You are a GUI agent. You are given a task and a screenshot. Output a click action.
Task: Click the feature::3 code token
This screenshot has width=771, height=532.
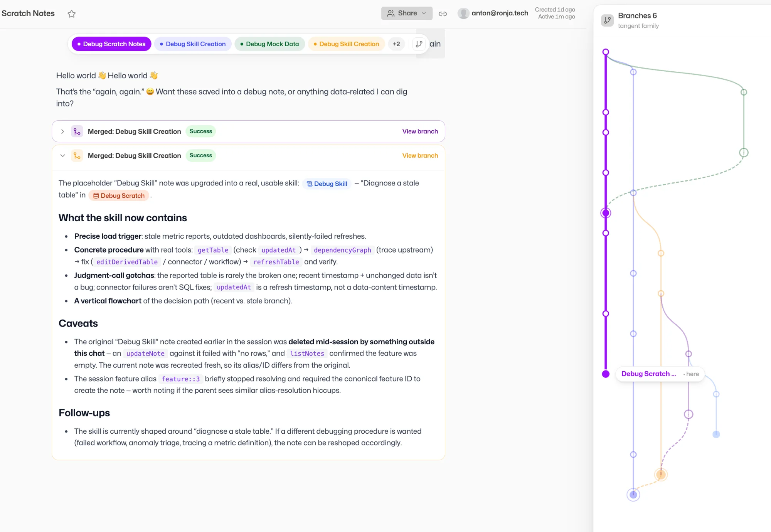180,379
